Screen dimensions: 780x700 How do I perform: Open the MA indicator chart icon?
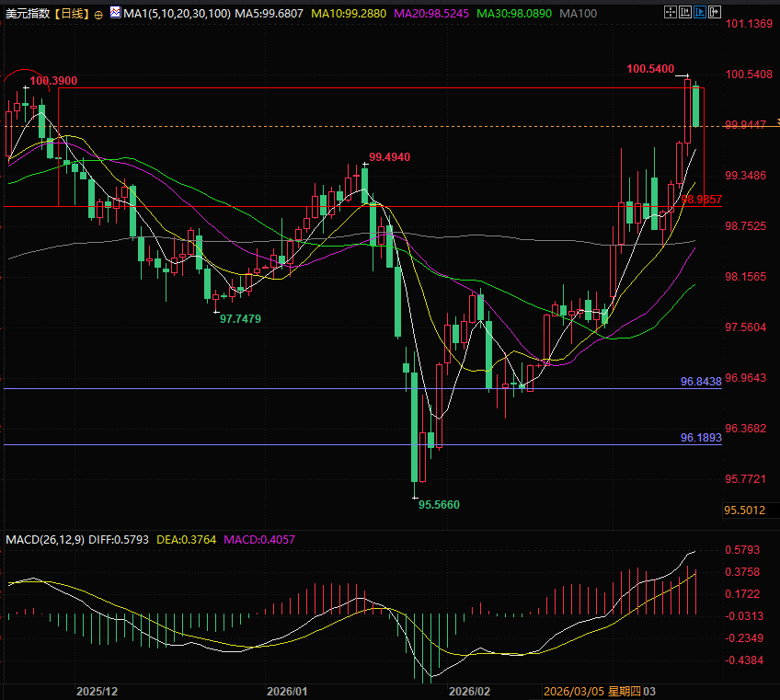[115, 13]
